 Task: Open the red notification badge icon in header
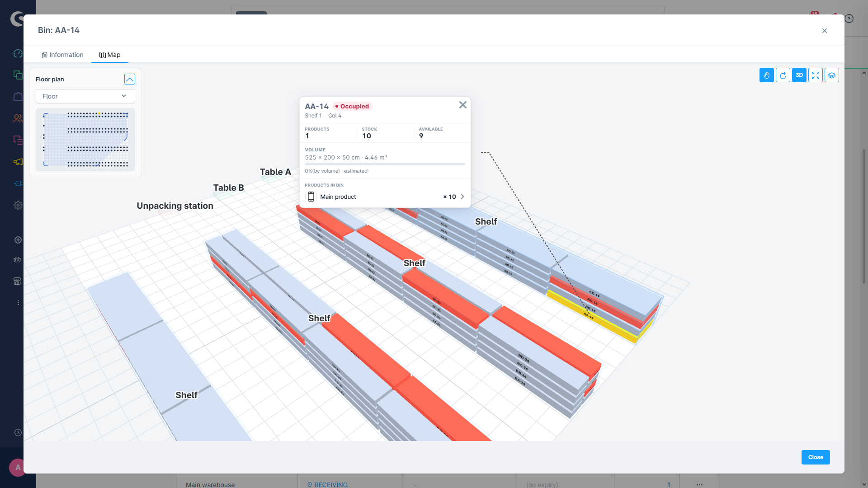tap(815, 14)
